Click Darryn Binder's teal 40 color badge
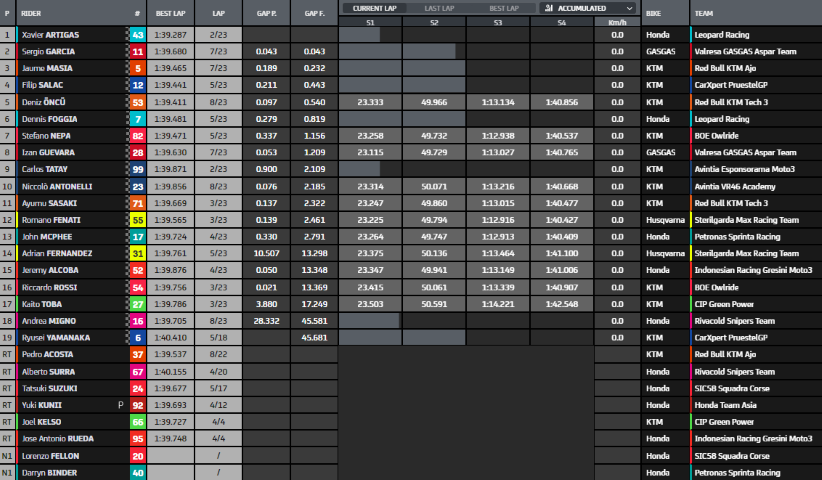This screenshot has width=822, height=480. pyautogui.click(x=137, y=472)
